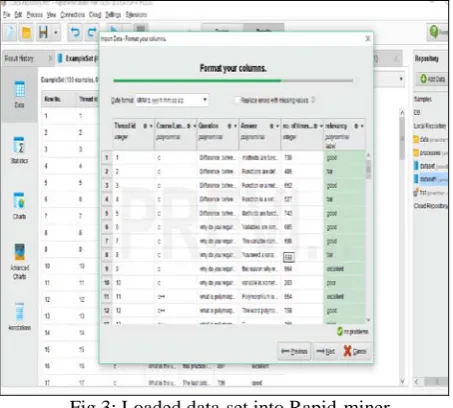453x408 pixels.
Task: Open the Settings menu
Action: click(113, 15)
